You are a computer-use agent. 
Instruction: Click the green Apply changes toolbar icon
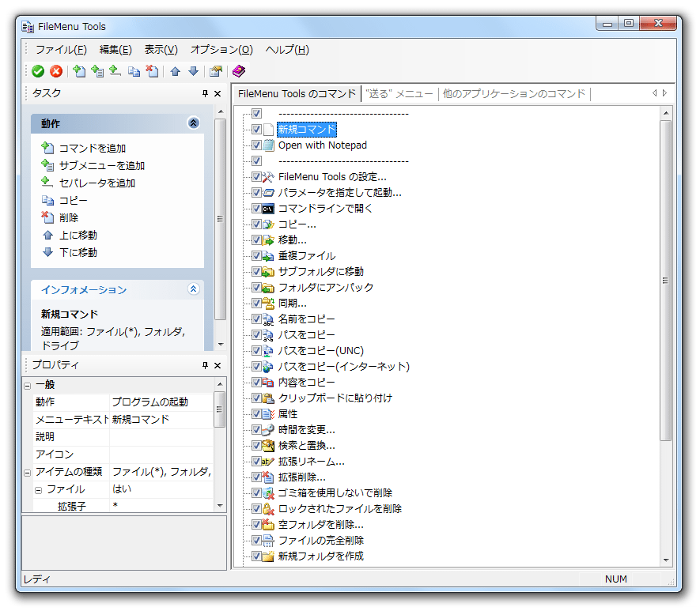[38, 71]
